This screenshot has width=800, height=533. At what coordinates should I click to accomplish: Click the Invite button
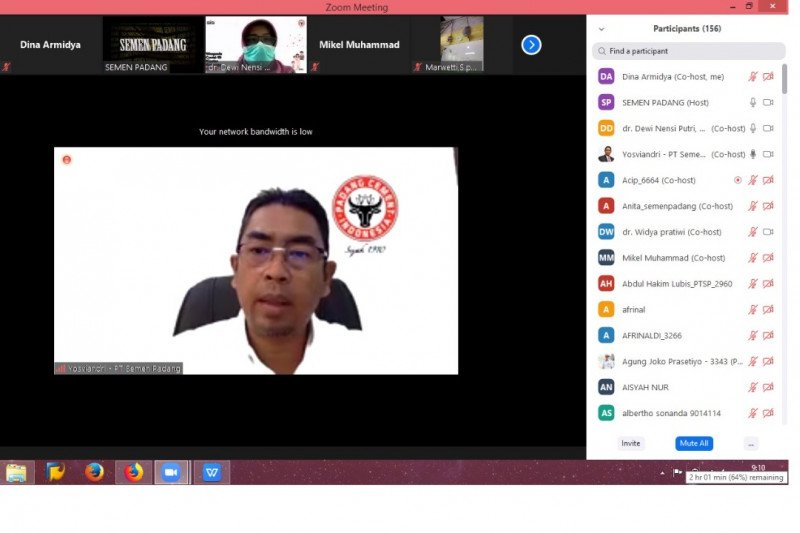pyautogui.click(x=631, y=443)
